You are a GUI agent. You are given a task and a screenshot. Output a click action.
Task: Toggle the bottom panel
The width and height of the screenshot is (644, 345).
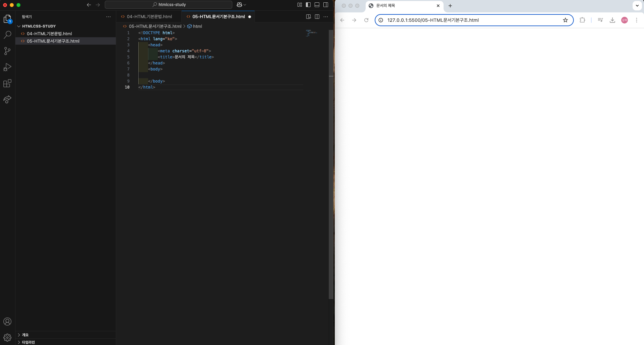coord(317,5)
